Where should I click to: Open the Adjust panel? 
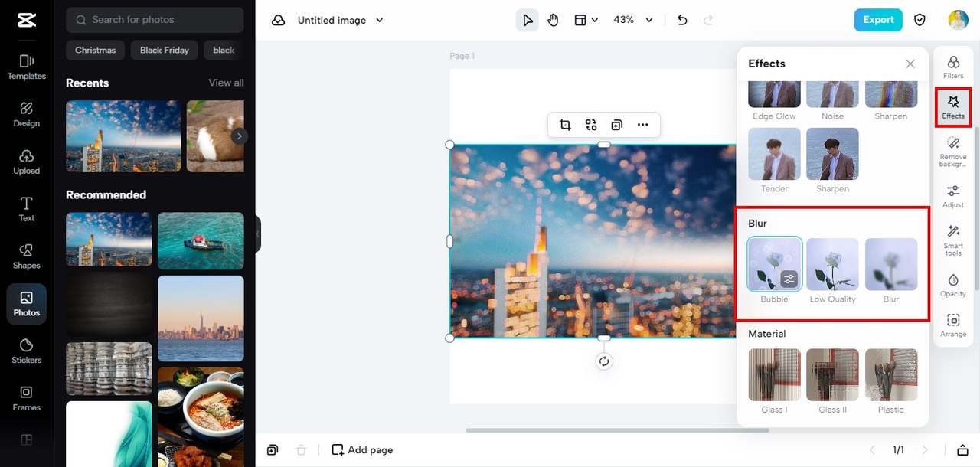[953, 196]
